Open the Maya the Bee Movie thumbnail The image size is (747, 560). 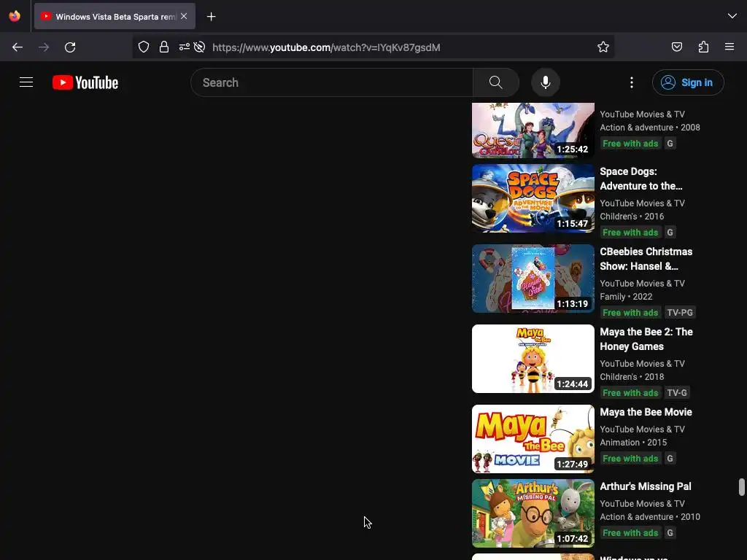pyautogui.click(x=533, y=438)
